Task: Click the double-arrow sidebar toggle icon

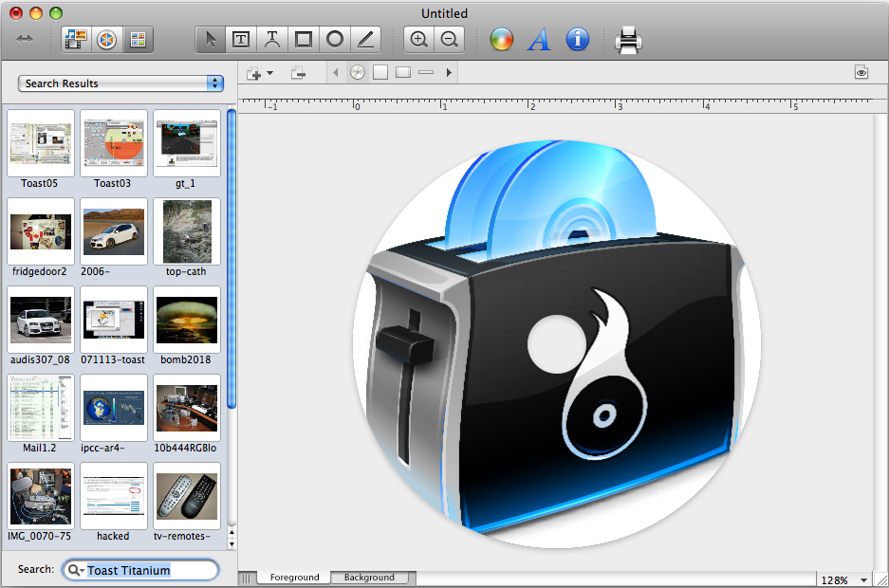Action: [x=25, y=40]
